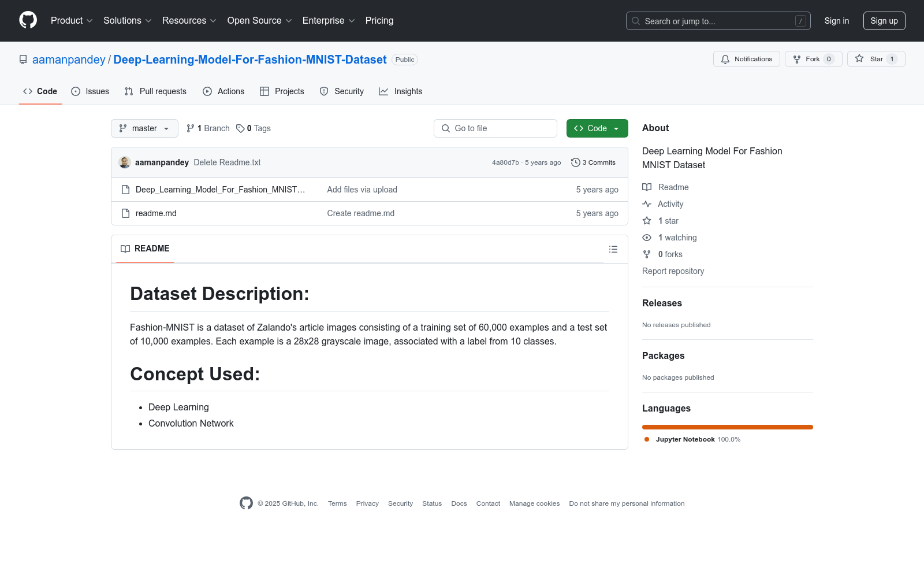Click Jupyter Notebook language link
Image resolution: width=924 pixels, height=578 pixels.
(692, 439)
